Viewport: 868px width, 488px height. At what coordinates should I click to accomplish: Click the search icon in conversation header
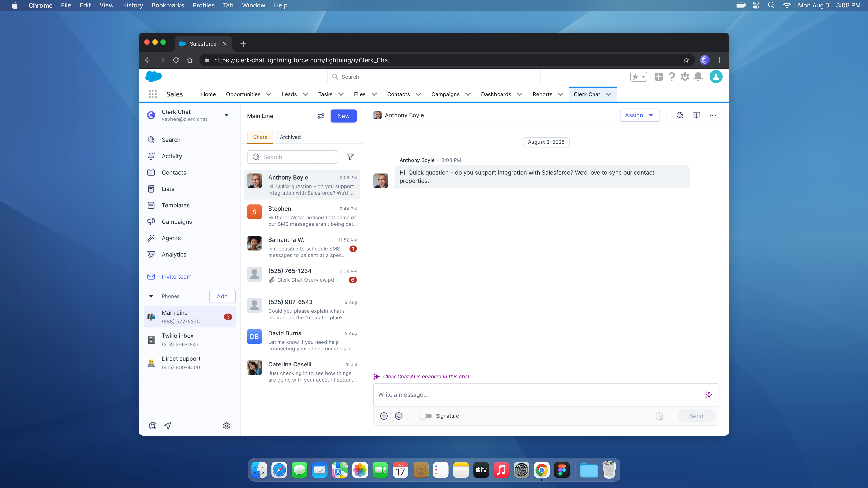pyautogui.click(x=680, y=115)
